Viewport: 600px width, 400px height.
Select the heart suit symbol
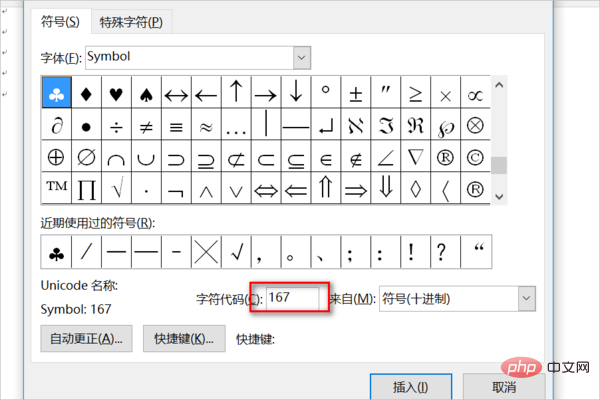pos(116,93)
